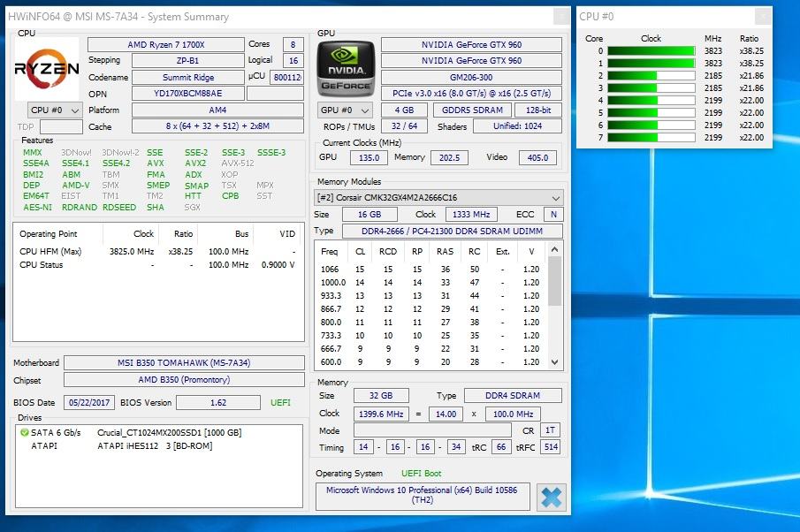Screen dimensions: 800x532
Task: Click the Windows 10 Professional OS field
Action: pos(422,496)
